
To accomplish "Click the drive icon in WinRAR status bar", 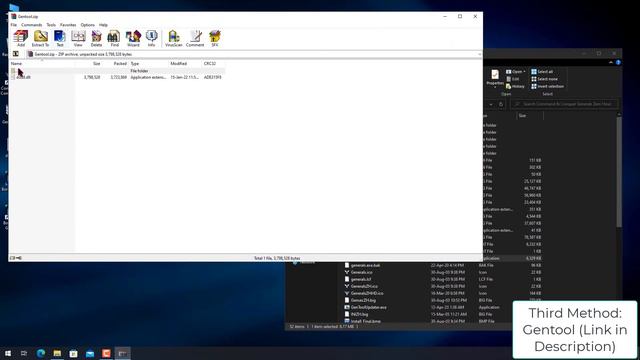I will [12, 258].
